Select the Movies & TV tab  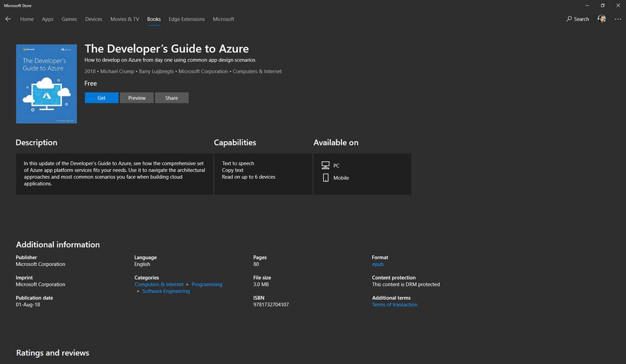point(124,19)
